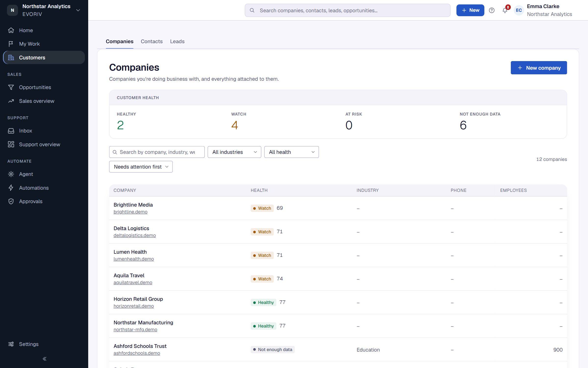
Task: Open the Needs attention first sort dropdown
Action: pos(141,167)
